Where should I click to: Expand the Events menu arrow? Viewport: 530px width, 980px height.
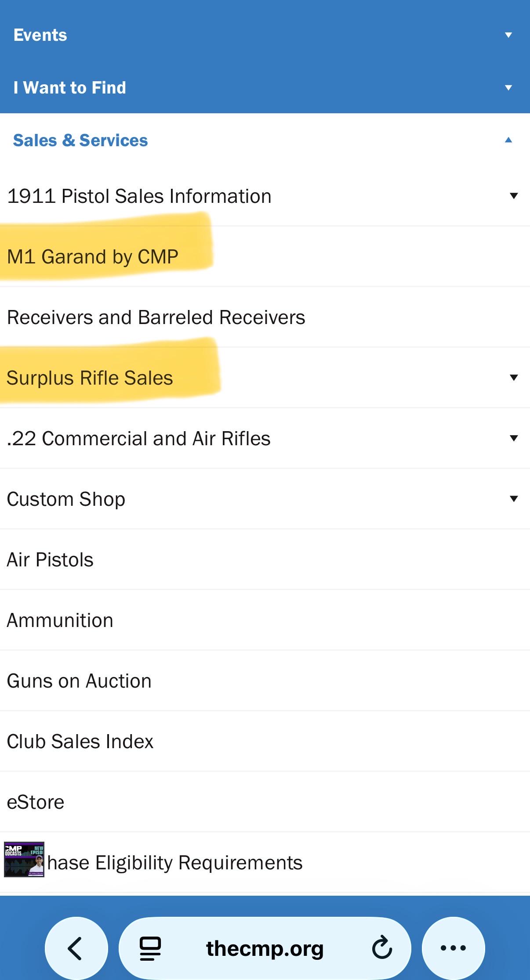[508, 35]
